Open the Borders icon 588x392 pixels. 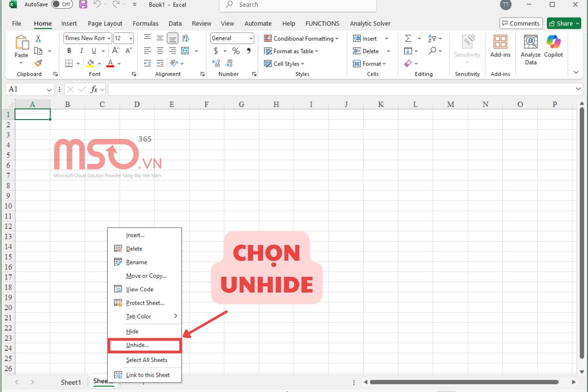tap(69, 63)
